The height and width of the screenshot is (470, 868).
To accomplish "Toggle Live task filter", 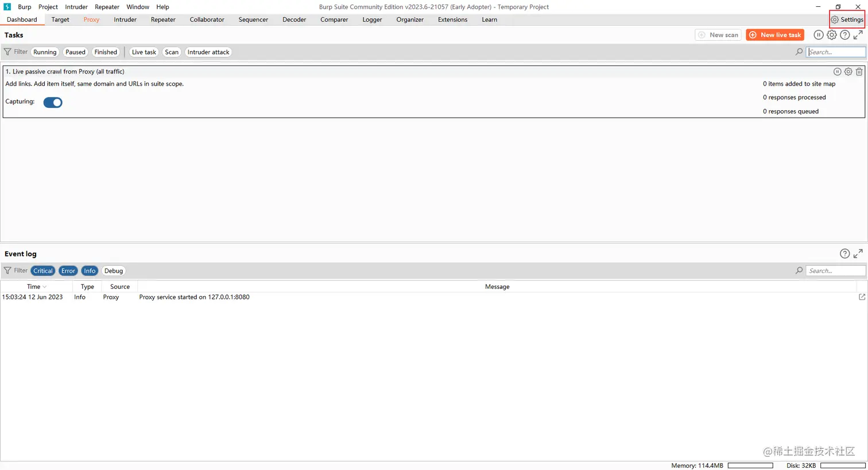I will tap(144, 52).
